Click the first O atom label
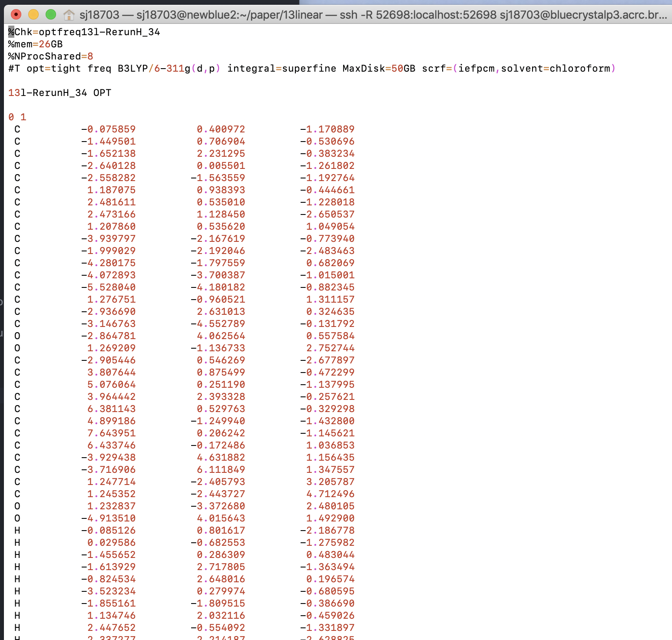 (x=17, y=336)
